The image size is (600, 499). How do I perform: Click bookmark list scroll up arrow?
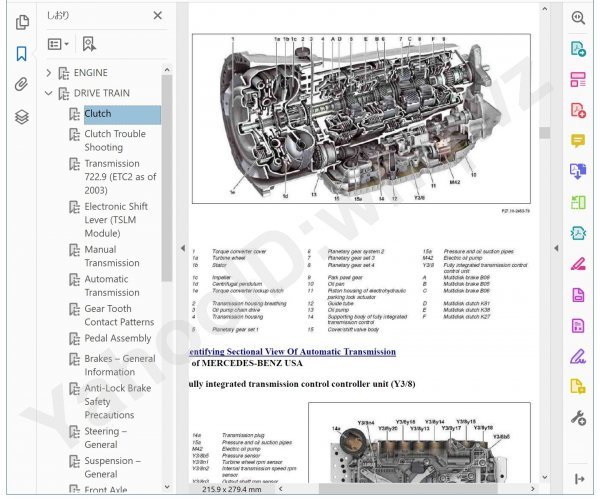point(167,70)
